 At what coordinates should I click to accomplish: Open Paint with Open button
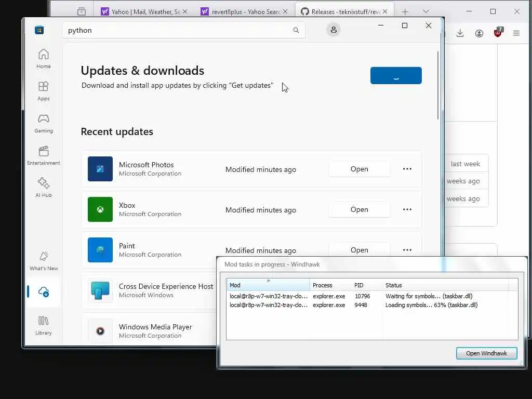[x=360, y=250]
